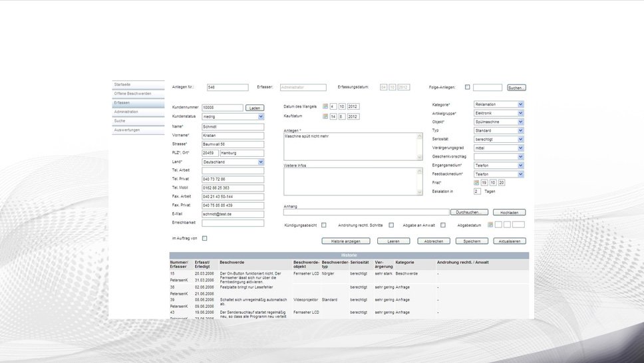The height and width of the screenshot is (363, 644).
Task: Click the Suchen... button
Action: tap(516, 88)
